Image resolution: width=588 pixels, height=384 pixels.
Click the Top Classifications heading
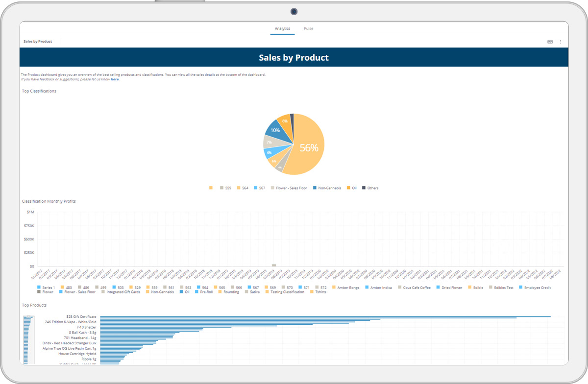[x=39, y=91]
